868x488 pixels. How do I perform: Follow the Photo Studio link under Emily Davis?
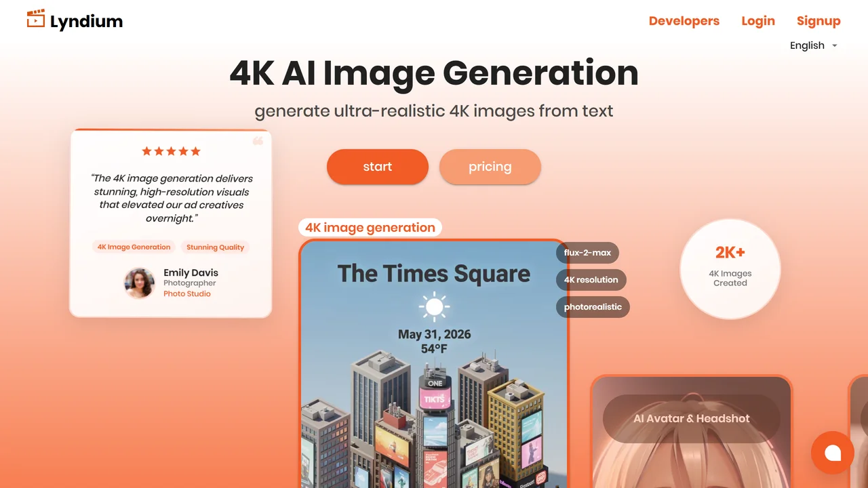click(187, 293)
